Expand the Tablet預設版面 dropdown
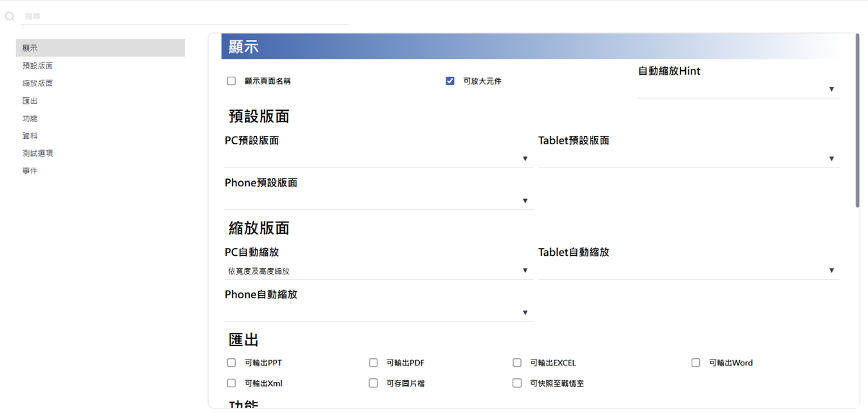The image size is (868, 413). coord(688,158)
